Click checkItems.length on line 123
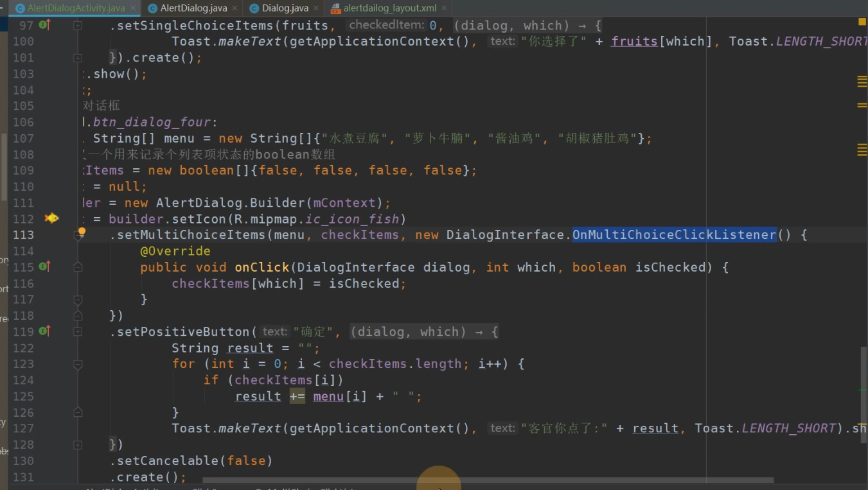 coord(395,364)
